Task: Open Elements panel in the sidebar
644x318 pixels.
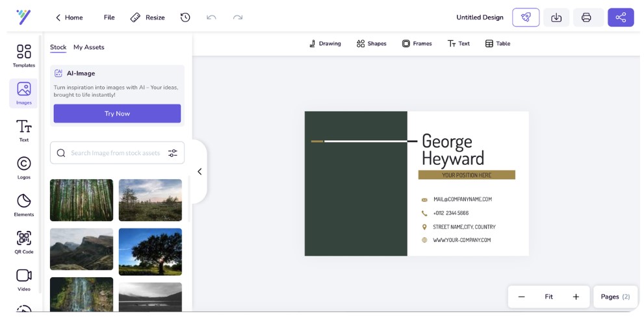Action: pyautogui.click(x=24, y=205)
